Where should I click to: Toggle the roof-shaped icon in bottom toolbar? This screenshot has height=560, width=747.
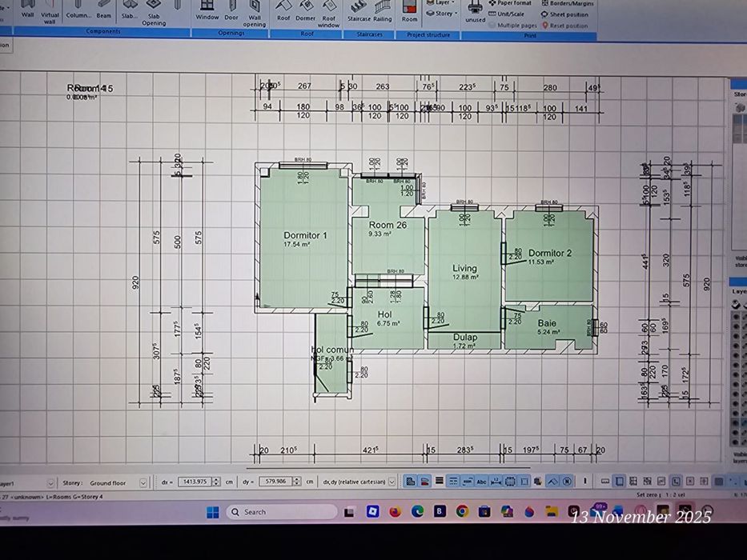pyautogui.click(x=552, y=482)
